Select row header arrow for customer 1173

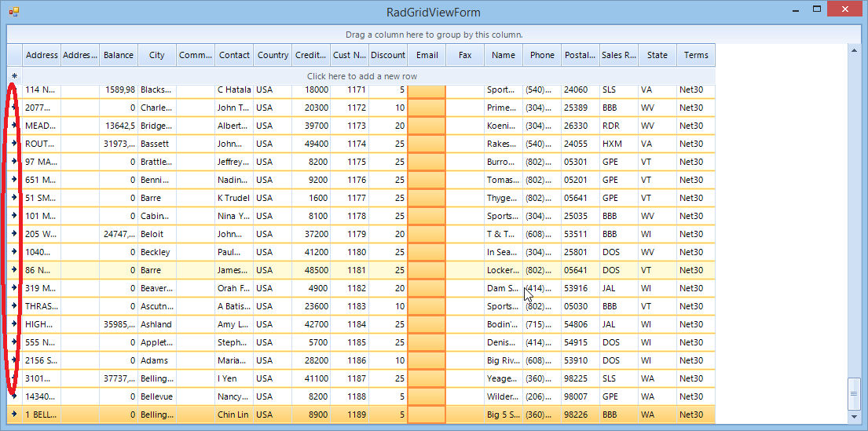coord(14,126)
